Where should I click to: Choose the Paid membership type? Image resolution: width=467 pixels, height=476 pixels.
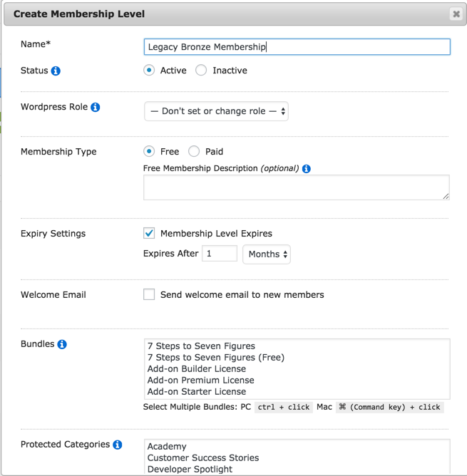pos(194,151)
